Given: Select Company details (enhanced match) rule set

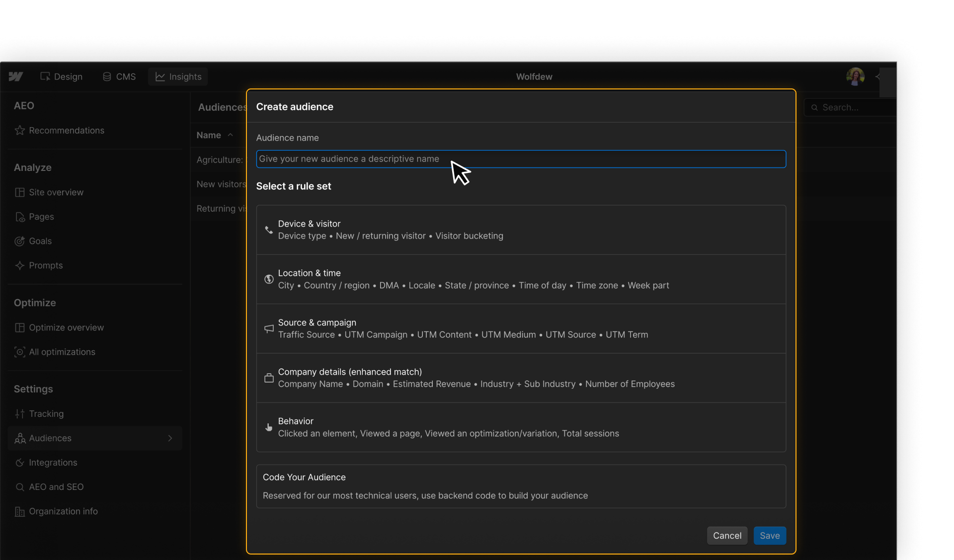Looking at the screenshot, I should (x=521, y=378).
